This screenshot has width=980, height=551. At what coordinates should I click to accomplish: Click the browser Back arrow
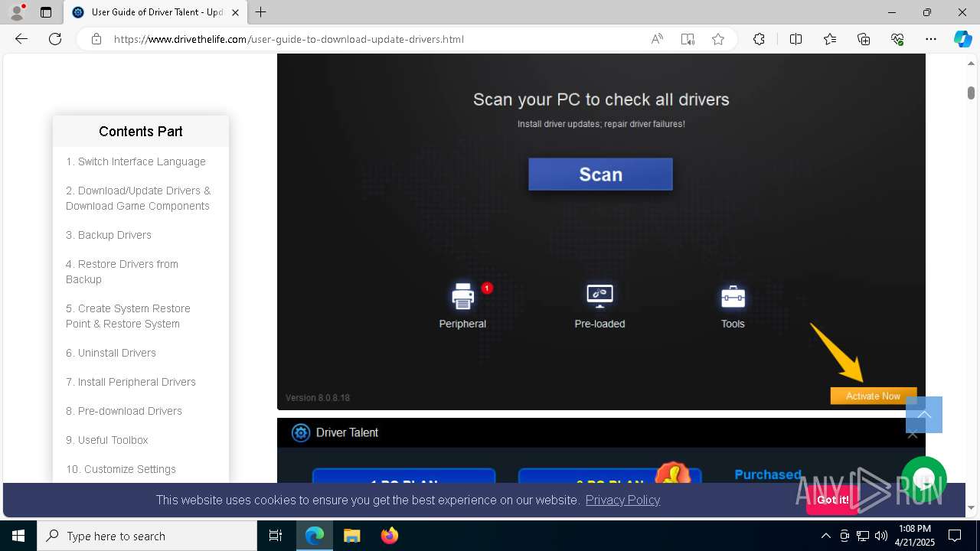pos(21,39)
